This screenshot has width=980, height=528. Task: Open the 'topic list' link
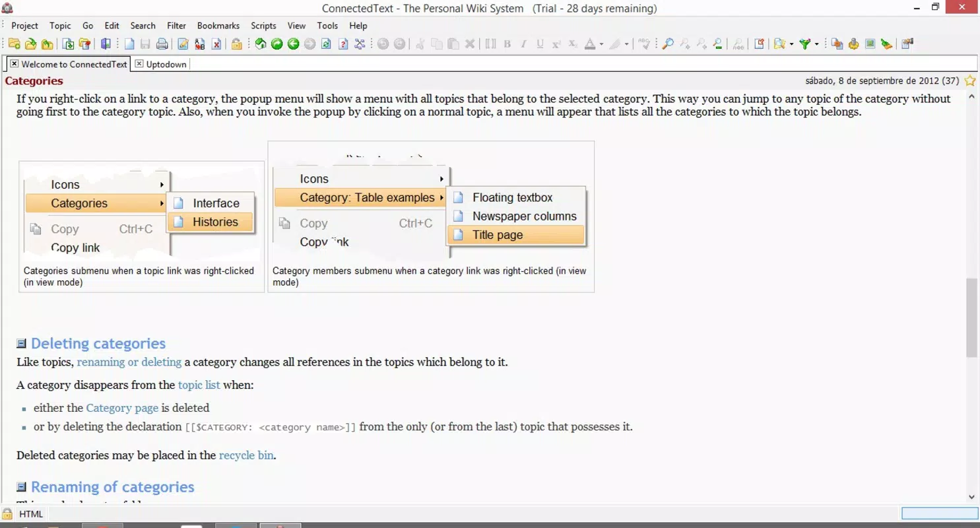[x=199, y=385]
